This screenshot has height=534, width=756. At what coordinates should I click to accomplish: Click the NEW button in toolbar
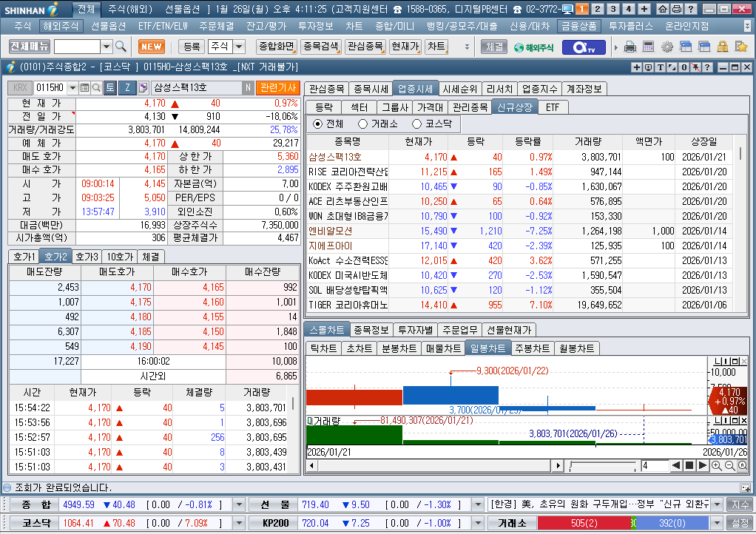coord(152,47)
